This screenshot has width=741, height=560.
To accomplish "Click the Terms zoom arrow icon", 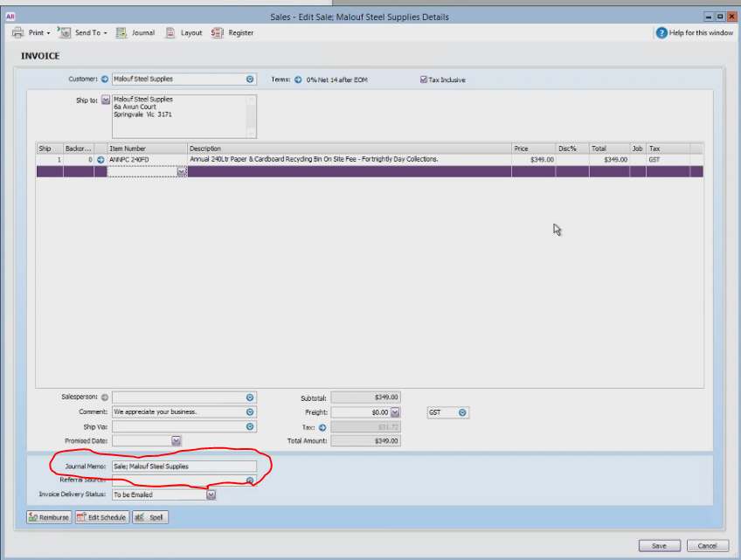I will (298, 80).
